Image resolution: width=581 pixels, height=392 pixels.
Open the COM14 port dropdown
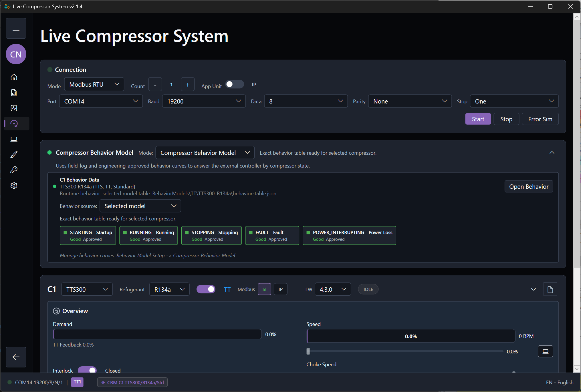[101, 101]
